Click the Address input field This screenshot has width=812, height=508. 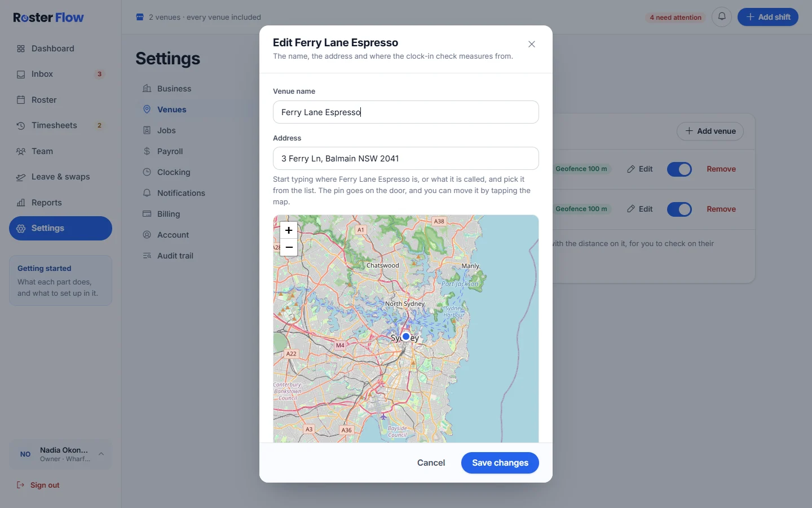pos(406,159)
